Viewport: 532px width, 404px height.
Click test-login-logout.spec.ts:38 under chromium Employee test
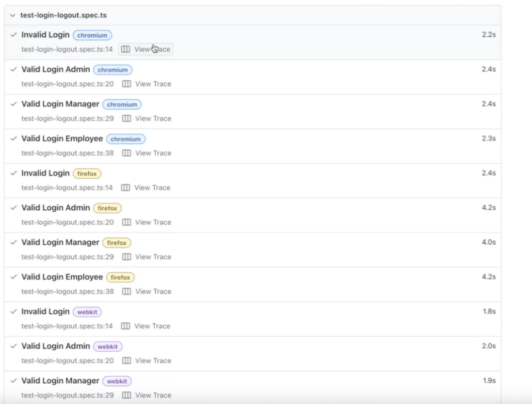point(68,153)
